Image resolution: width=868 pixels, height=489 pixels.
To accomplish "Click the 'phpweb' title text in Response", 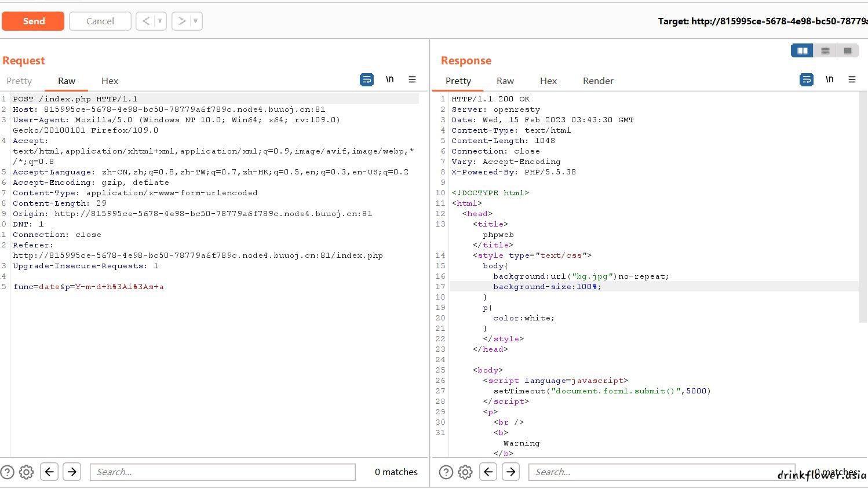I will (x=498, y=235).
